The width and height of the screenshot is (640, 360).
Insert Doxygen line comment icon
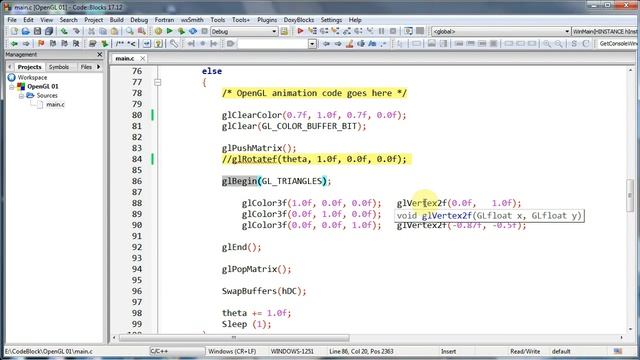click(x=131, y=43)
